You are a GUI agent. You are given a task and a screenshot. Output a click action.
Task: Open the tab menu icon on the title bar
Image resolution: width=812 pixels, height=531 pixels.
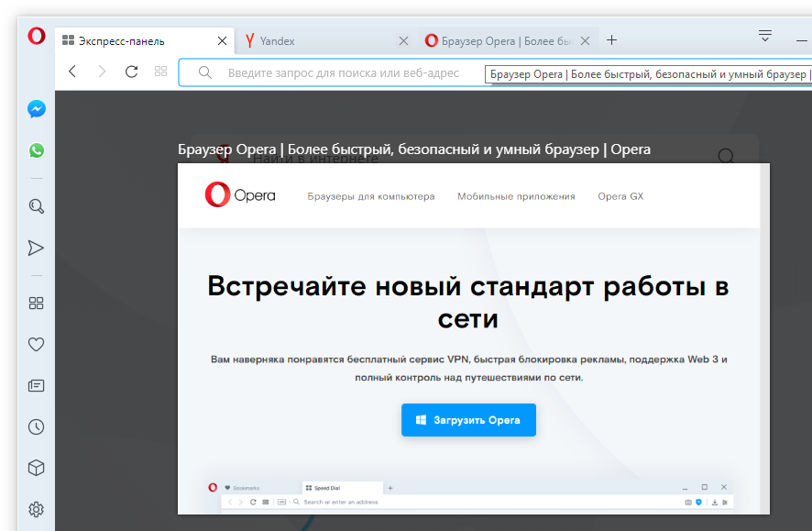point(765,37)
